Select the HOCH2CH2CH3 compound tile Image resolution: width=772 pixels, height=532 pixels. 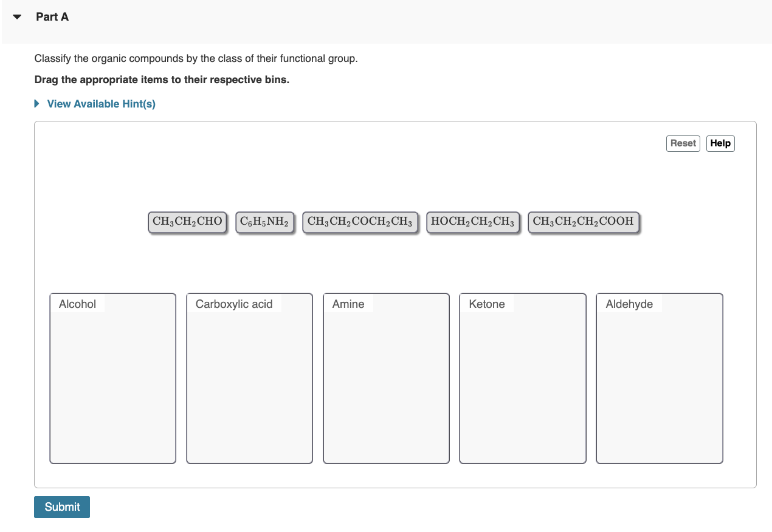click(473, 222)
